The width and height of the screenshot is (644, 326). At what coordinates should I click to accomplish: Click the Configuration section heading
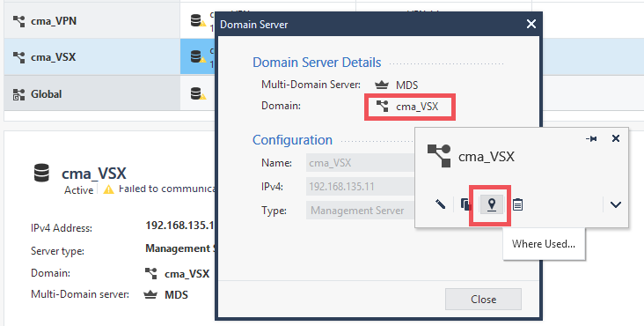(x=292, y=140)
